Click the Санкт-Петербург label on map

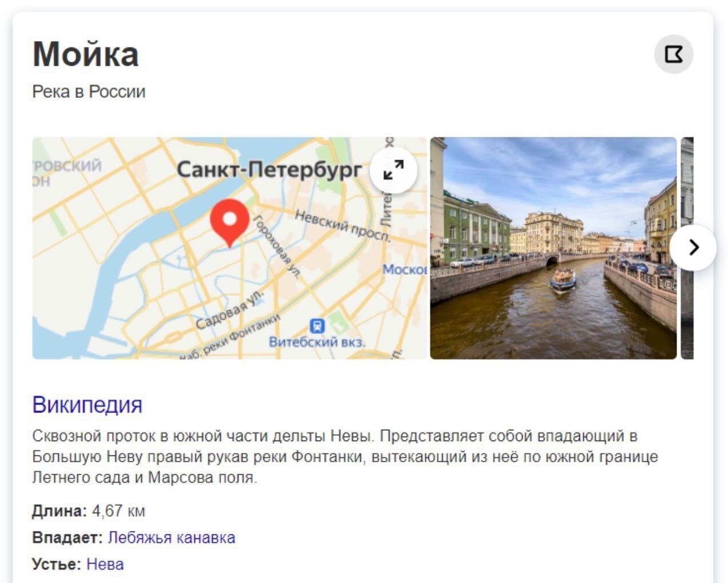tap(269, 169)
